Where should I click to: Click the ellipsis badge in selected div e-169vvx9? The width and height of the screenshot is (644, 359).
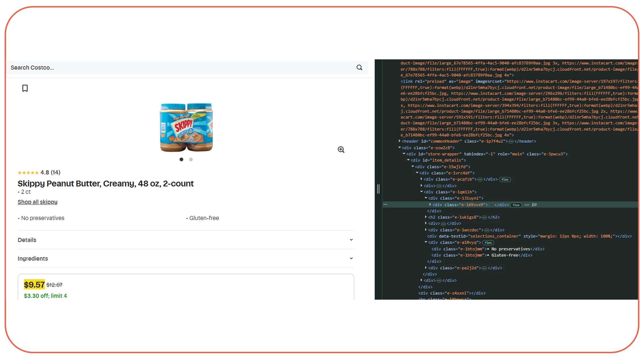[x=491, y=205]
